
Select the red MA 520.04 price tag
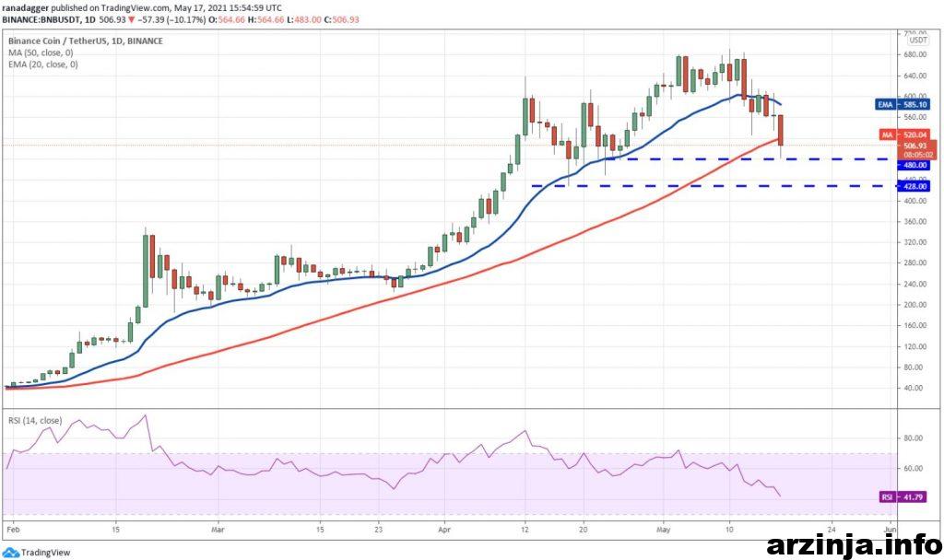[904, 134]
